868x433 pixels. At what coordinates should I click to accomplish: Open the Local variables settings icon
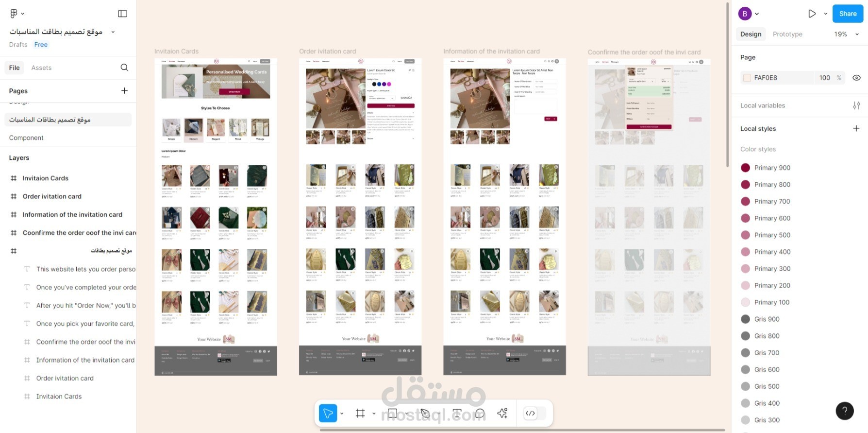click(x=856, y=105)
